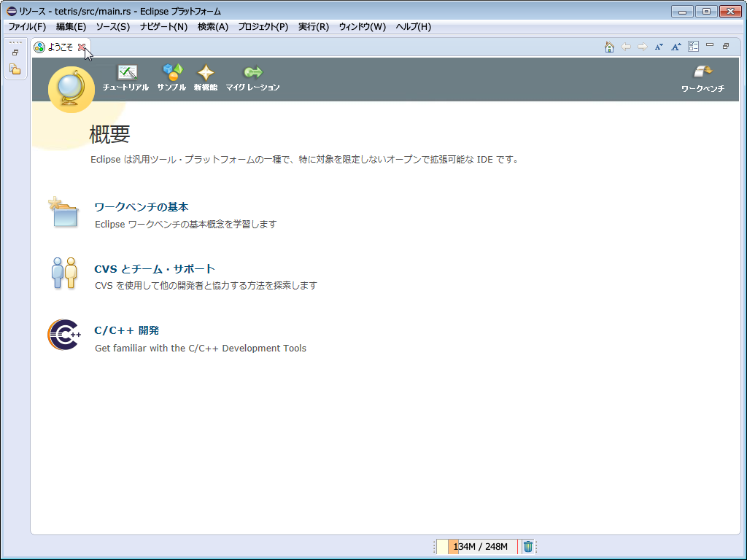The image size is (747, 560).
Task: Close the ようこそ tab
Action: pyautogui.click(x=82, y=47)
